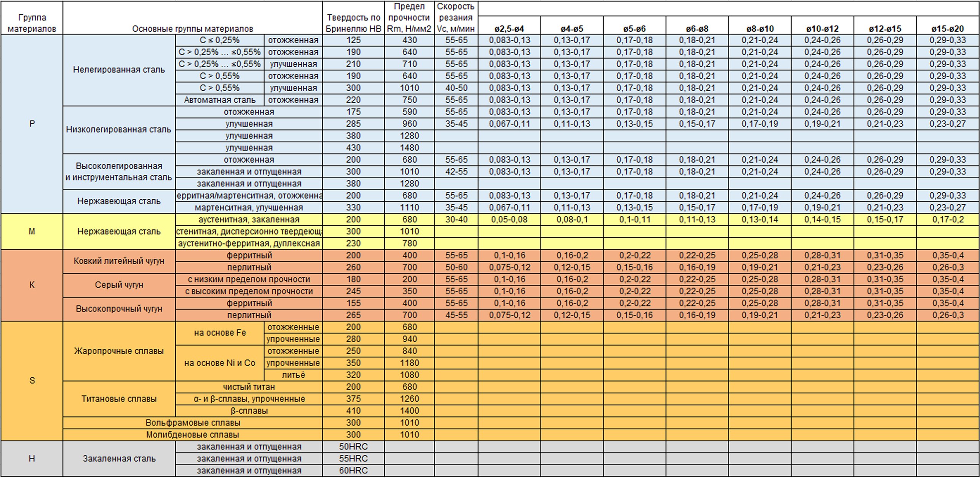
Task: Click the ø15-ø20 diameter column header
Action: 947,29
